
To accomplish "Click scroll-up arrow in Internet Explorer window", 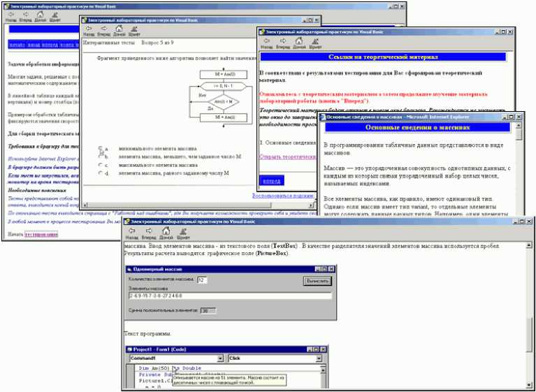I will click(519, 125).
